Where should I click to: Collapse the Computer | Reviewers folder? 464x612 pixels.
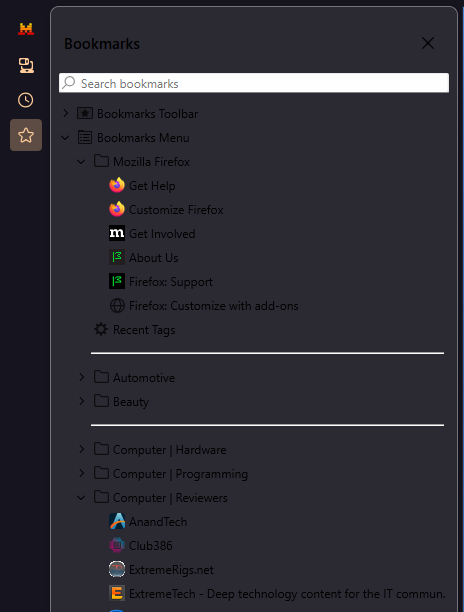click(81, 498)
